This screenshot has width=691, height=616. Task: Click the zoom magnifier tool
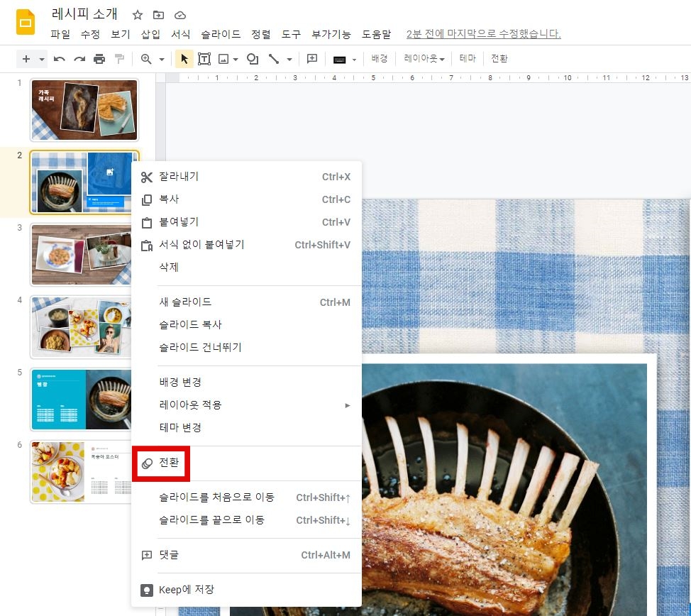(146, 59)
